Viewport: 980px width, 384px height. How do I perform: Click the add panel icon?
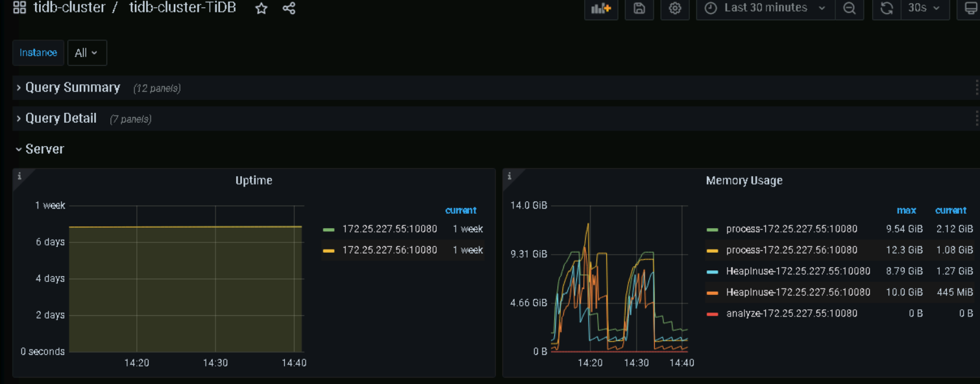coord(601,8)
